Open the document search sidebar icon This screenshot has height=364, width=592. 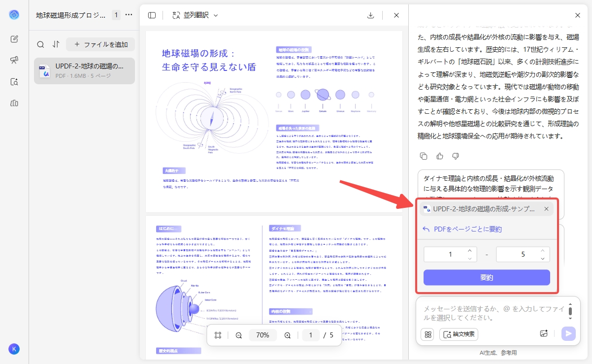coord(14,82)
